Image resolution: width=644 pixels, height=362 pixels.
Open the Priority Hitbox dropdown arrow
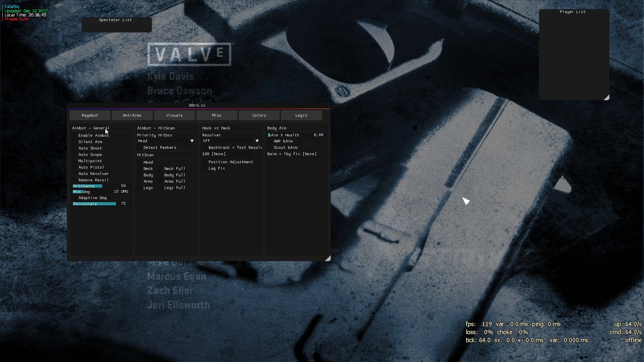192,141
